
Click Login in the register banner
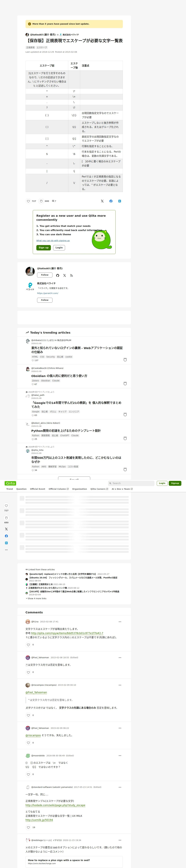coord(59,248)
